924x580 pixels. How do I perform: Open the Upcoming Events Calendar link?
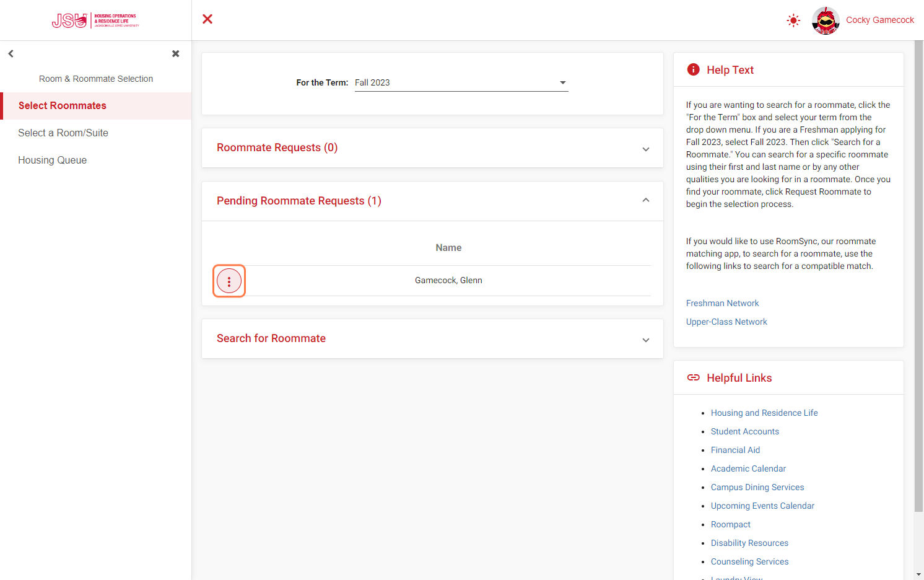click(762, 506)
